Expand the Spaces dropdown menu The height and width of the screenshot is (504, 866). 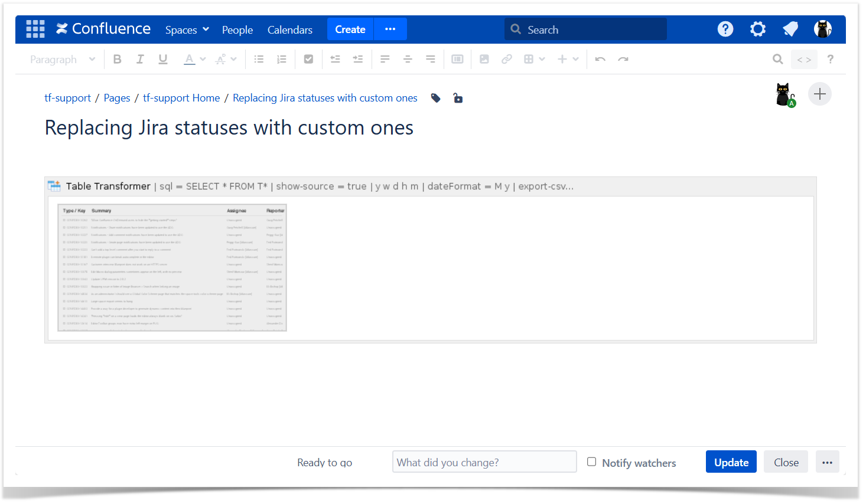(x=187, y=30)
